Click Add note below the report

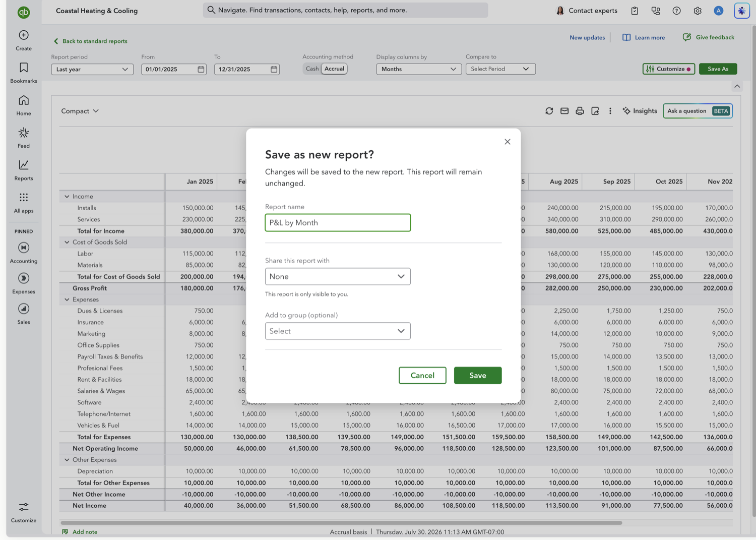click(80, 532)
